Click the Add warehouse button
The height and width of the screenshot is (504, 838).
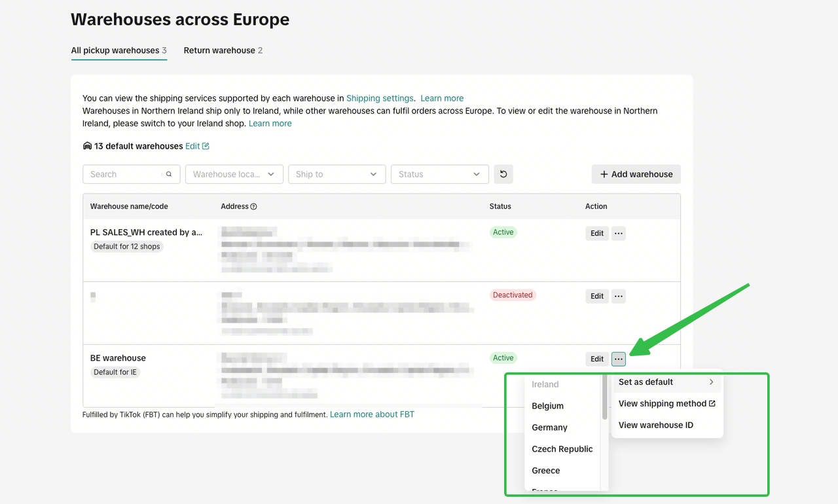636,174
